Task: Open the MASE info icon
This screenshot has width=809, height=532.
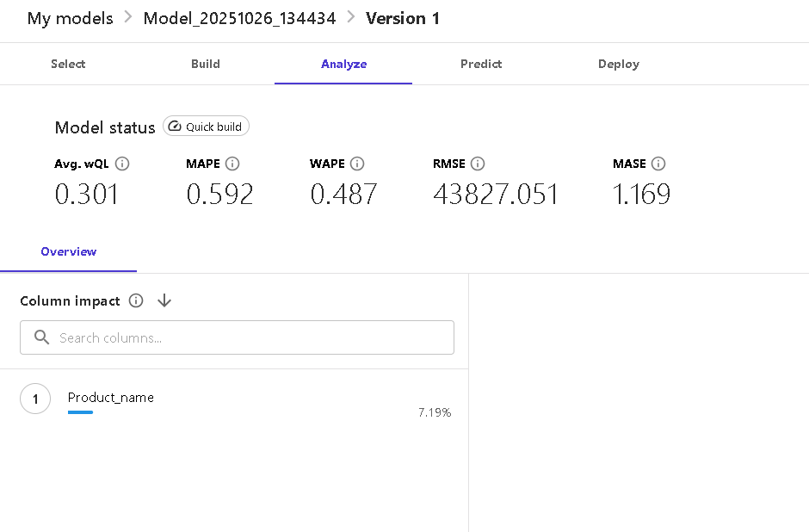Action: (658, 164)
